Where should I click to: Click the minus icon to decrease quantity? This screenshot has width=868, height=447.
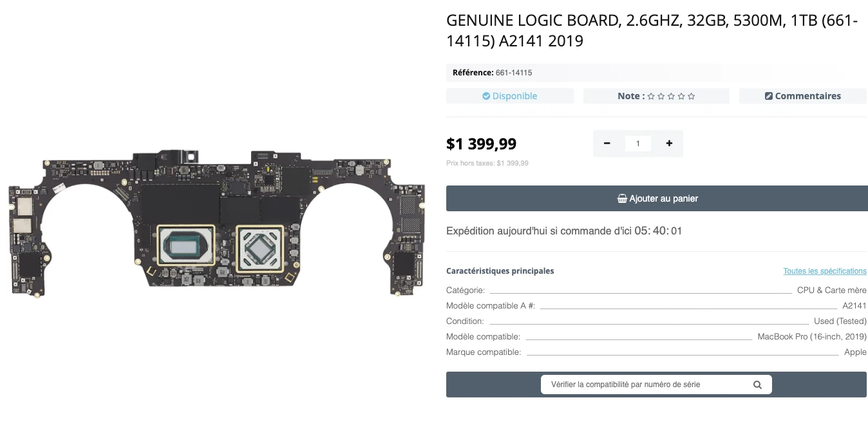point(607,143)
